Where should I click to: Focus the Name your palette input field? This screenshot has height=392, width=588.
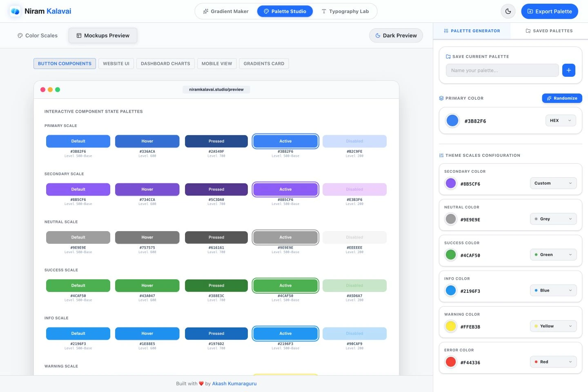(502, 70)
